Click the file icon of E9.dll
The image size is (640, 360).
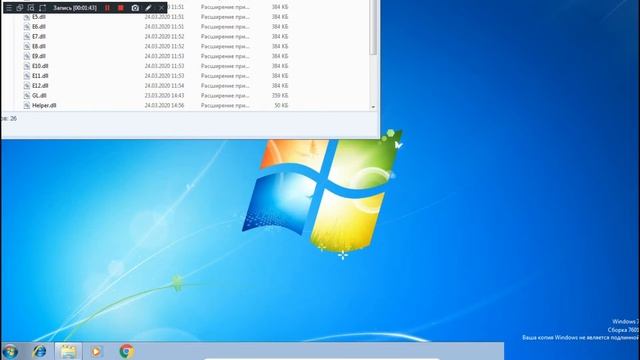[27, 56]
